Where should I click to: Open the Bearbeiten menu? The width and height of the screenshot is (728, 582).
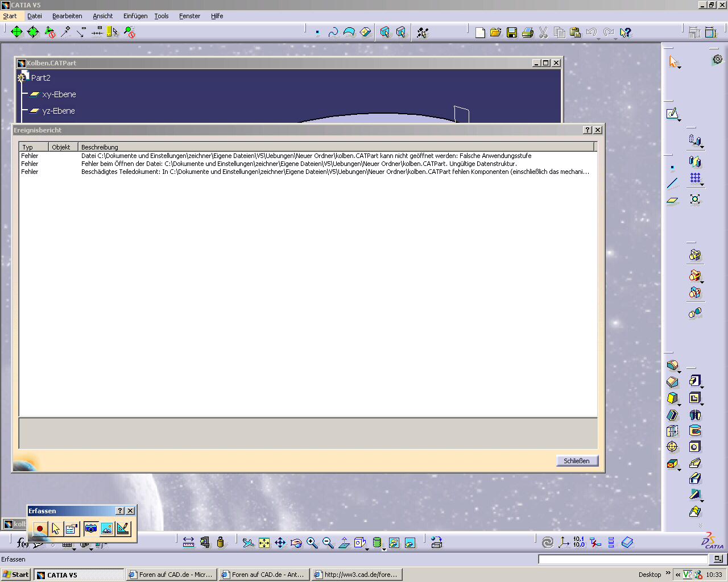[x=67, y=16]
